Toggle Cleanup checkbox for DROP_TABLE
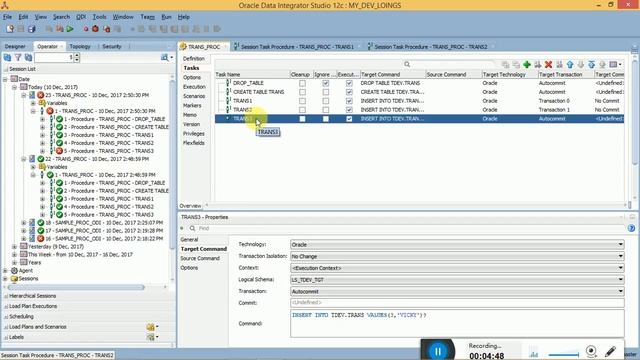The image size is (640, 360). click(302, 83)
